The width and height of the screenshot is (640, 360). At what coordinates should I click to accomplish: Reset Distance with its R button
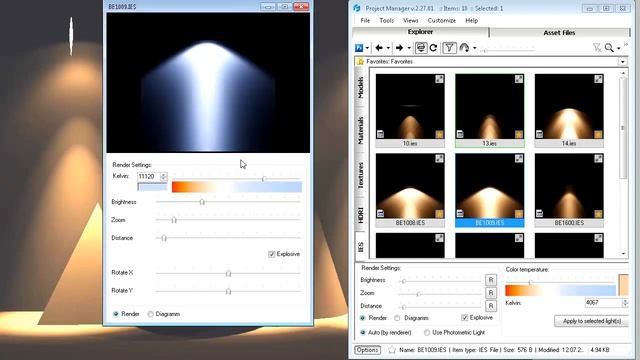click(x=491, y=306)
